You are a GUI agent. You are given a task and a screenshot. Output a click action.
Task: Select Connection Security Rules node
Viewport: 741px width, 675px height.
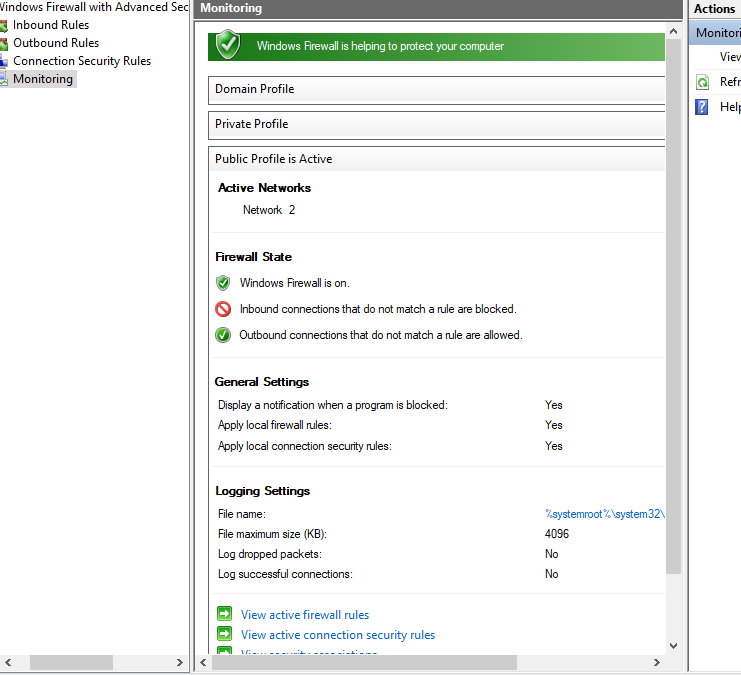pyautogui.click(x=82, y=61)
